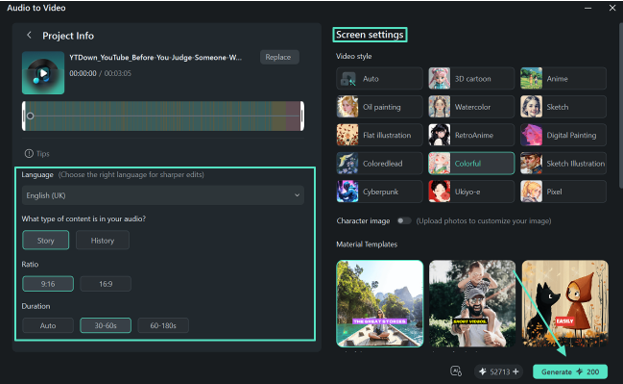623x384 pixels.
Task: Set ratio to 9:16
Action: (48, 284)
